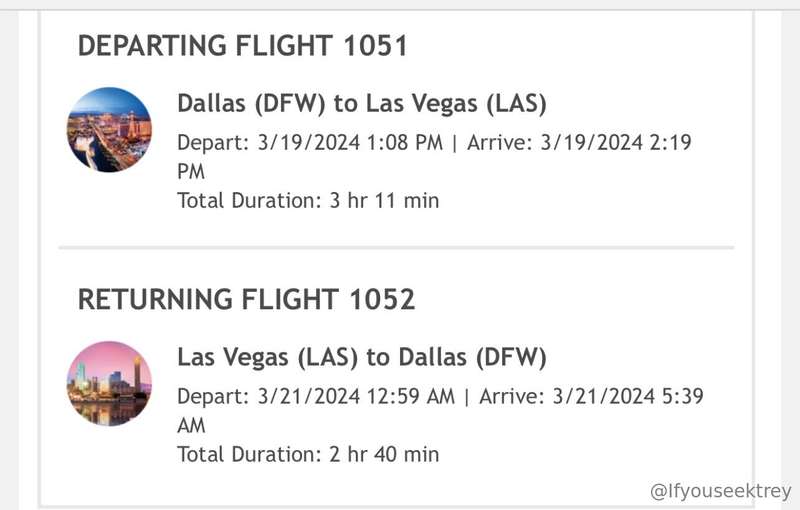The width and height of the screenshot is (800, 510).
Task: Click the Depart 3/21/2024 12:59 AM text
Action: 316,396
